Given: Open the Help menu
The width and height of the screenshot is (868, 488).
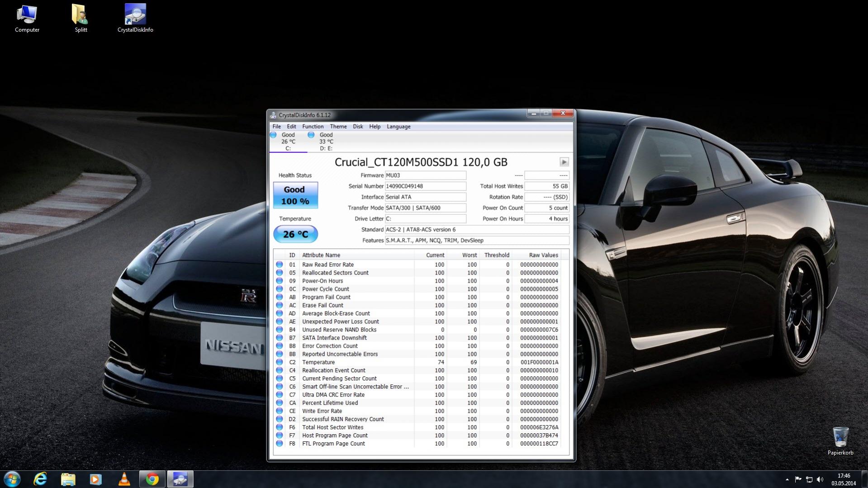Looking at the screenshot, I should 375,127.
